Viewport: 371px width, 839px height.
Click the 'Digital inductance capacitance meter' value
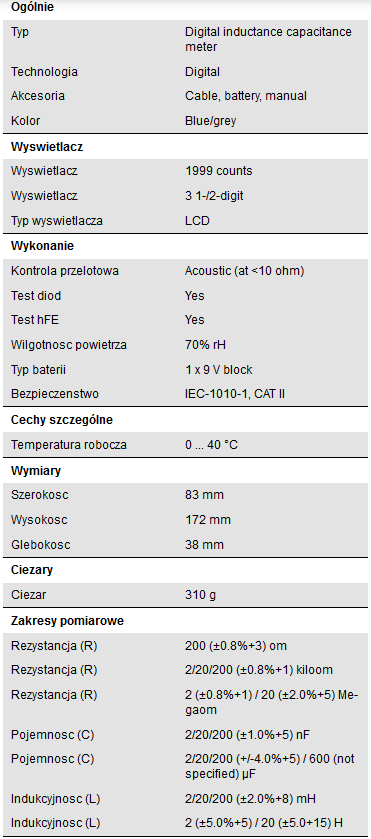[268, 40]
